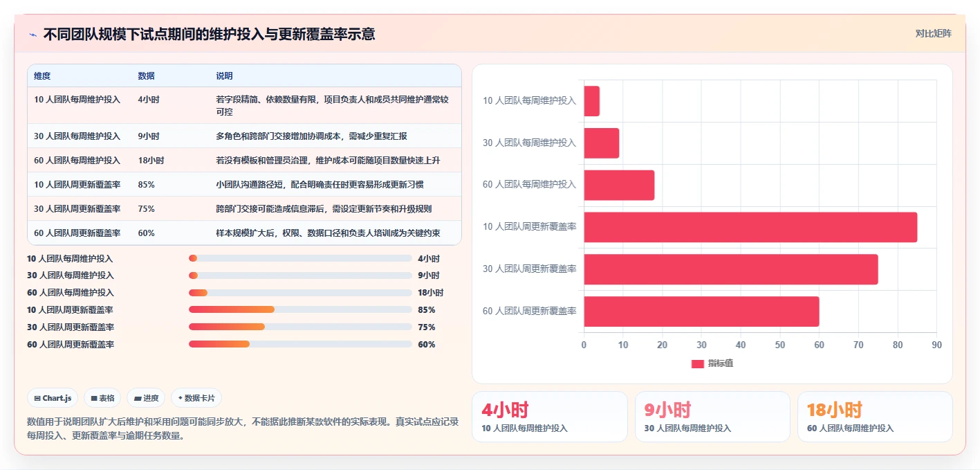Select table cell 30 人团队每周维护投入
Viewport: 980px width, 470px height.
(x=77, y=136)
